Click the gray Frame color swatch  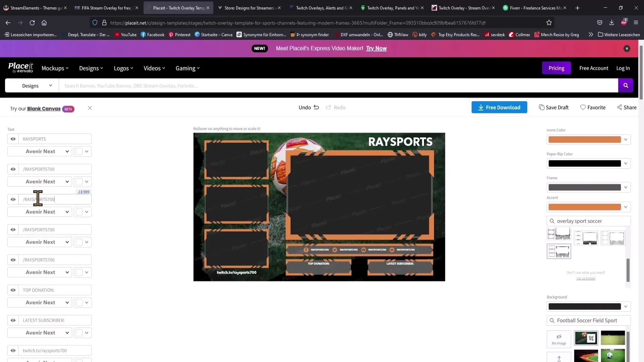pos(585,187)
